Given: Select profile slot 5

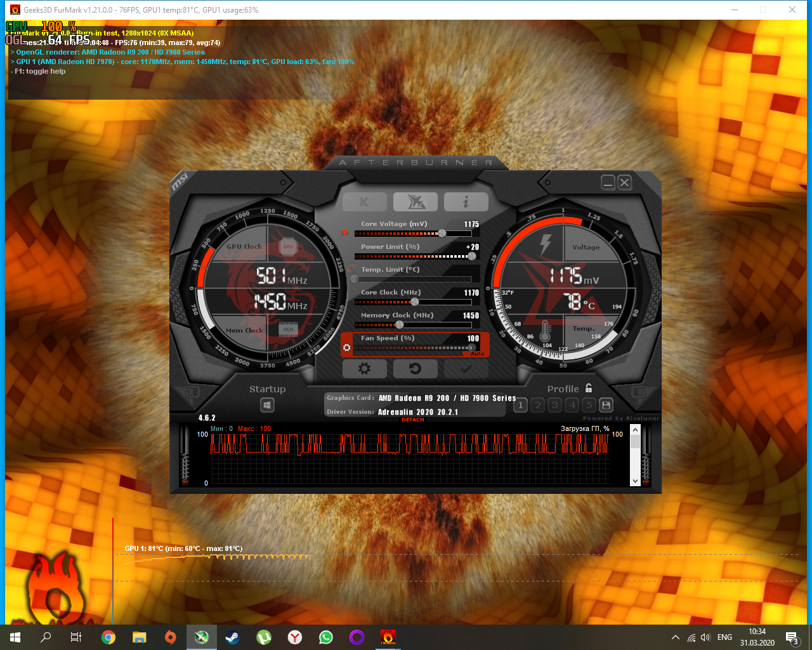Looking at the screenshot, I should (589, 405).
